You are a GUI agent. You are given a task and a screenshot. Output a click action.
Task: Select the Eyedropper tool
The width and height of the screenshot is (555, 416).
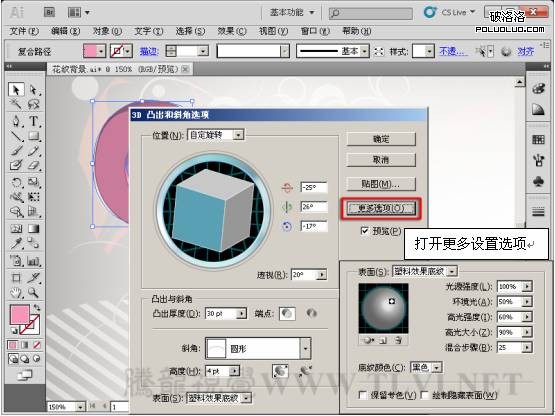coord(16,243)
